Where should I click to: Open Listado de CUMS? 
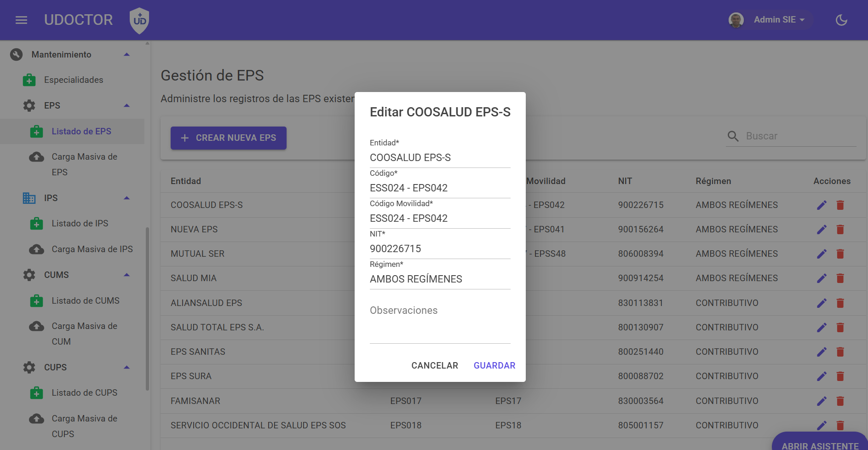click(x=86, y=300)
